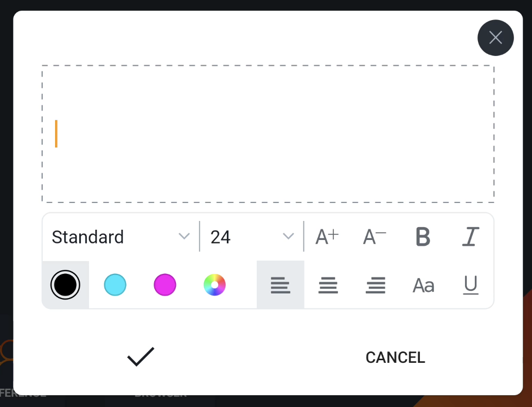This screenshot has height=407, width=532.
Task: Select the cyan text color
Action: (115, 285)
